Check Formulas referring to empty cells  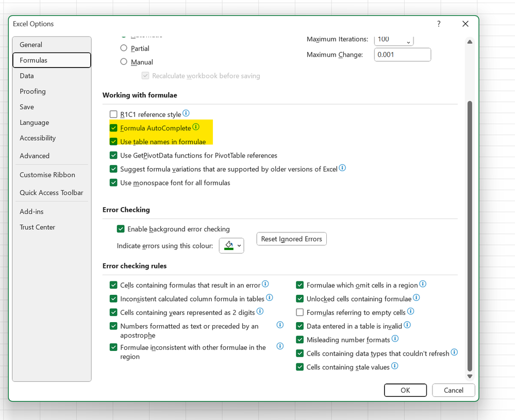[x=300, y=312]
